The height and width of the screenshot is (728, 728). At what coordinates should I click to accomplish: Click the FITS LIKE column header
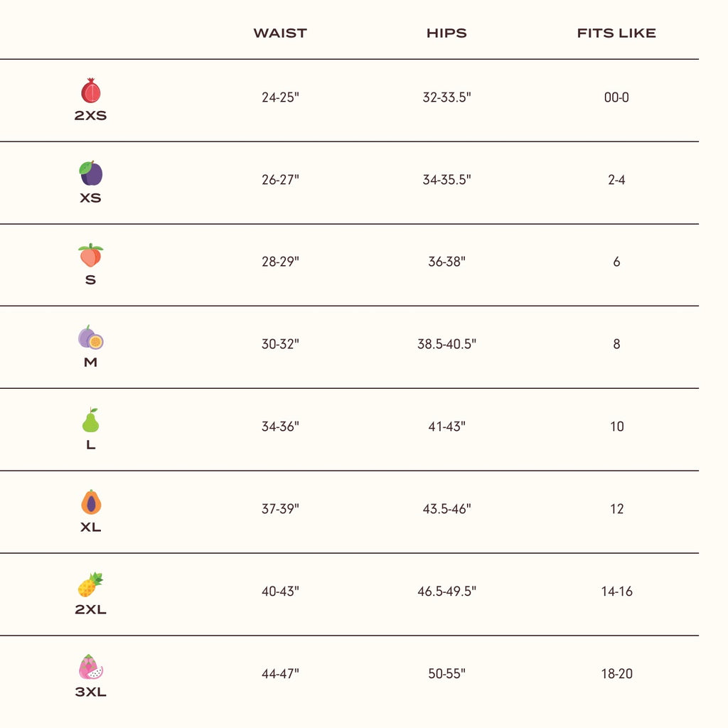[616, 33]
